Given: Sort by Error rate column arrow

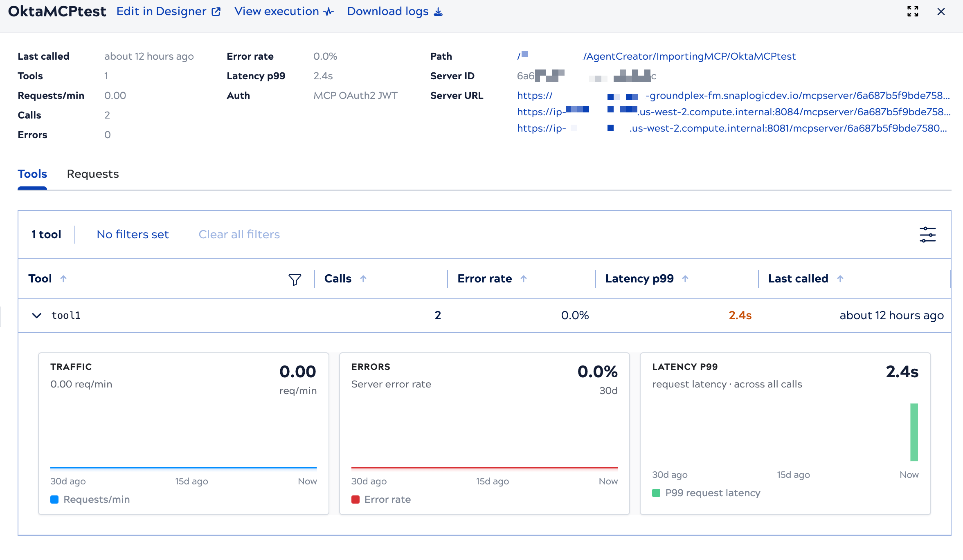Looking at the screenshot, I should click(x=524, y=279).
